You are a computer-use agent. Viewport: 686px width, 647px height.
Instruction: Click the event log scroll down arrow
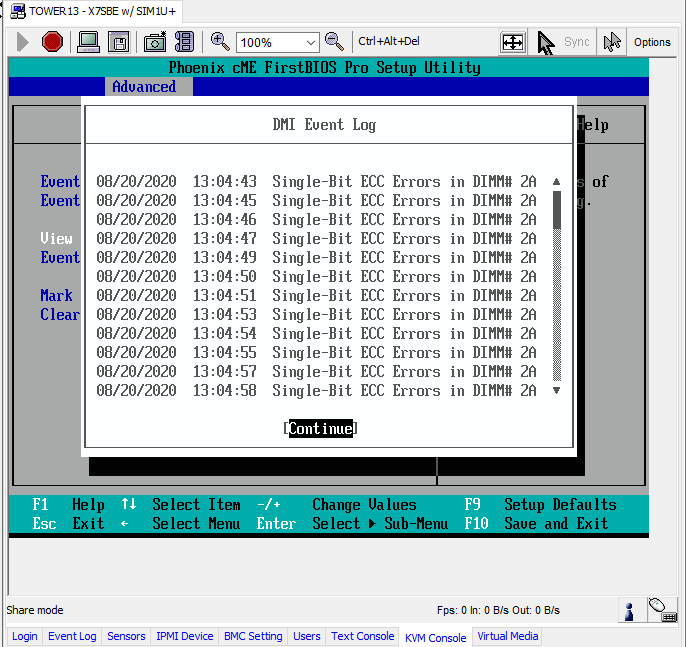pyautogui.click(x=556, y=390)
